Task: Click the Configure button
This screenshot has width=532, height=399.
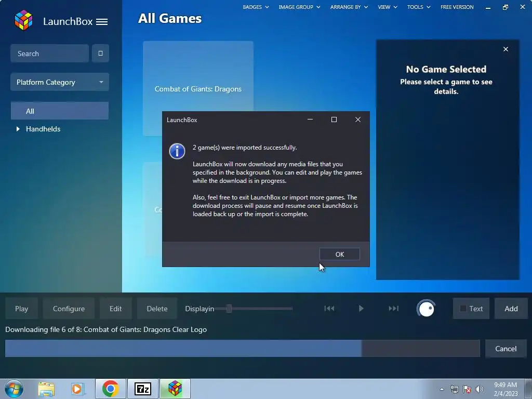Action: (x=69, y=309)
